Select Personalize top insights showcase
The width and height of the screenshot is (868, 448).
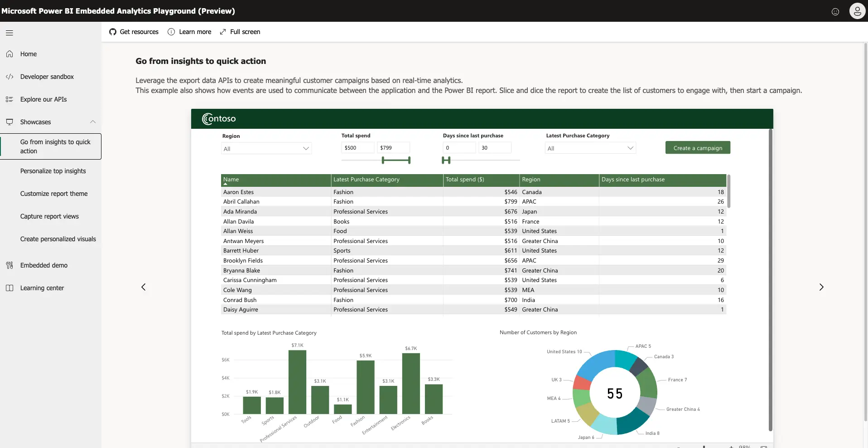click(x=53, y=171)
